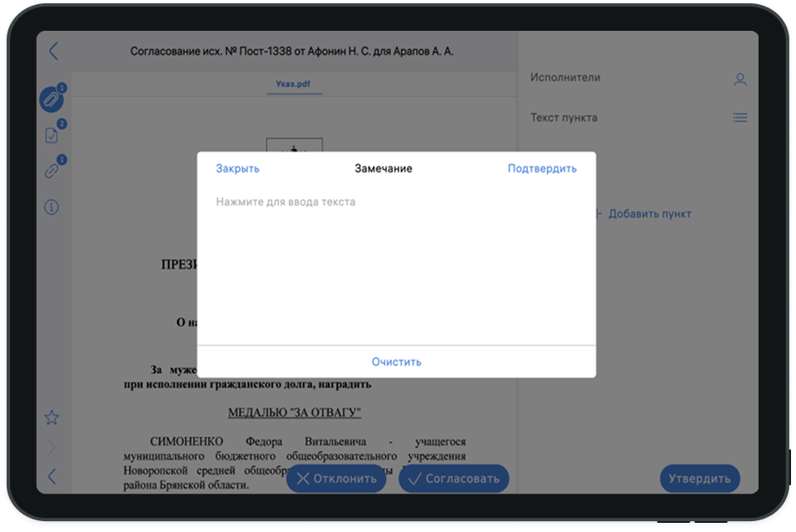Mark document as favorite with star icon
Screen dimensions: 796x532
(52, 417)
